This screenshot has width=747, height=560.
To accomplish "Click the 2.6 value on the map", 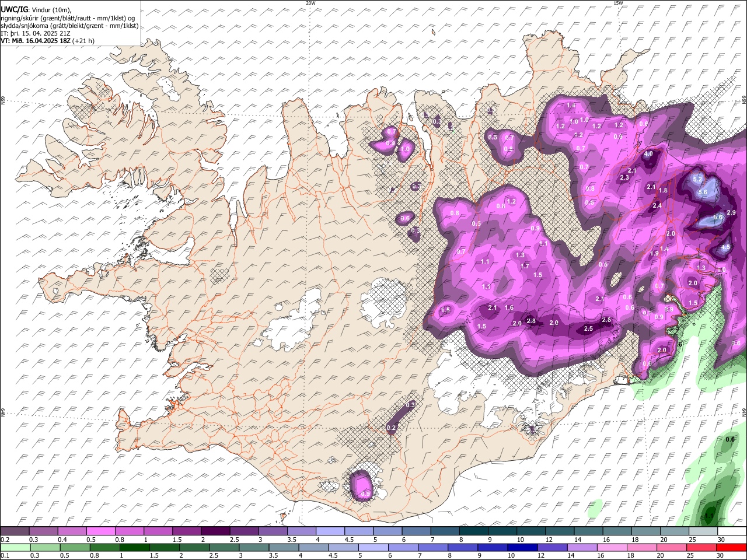I will coord(606,320).
